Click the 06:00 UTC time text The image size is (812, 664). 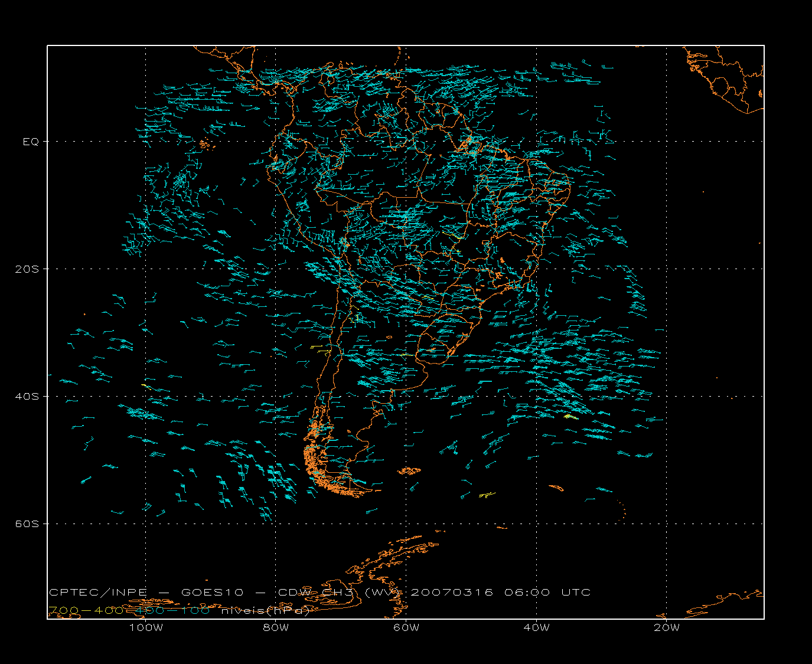pyautogui.click(x=547, y=593)
